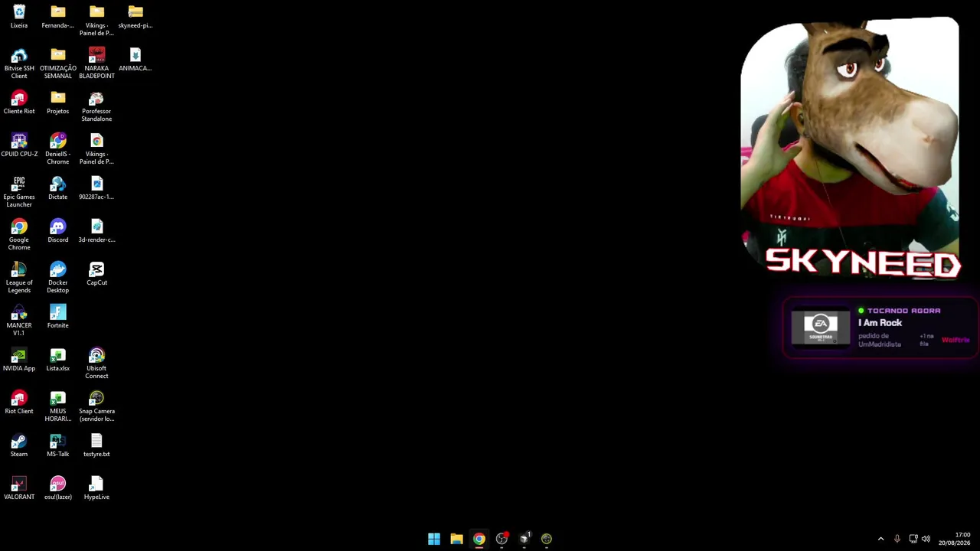The height and width of the screenshot is (551, 980).
Task: Launch CapCut from the desktop
Action: click(96, 275)
